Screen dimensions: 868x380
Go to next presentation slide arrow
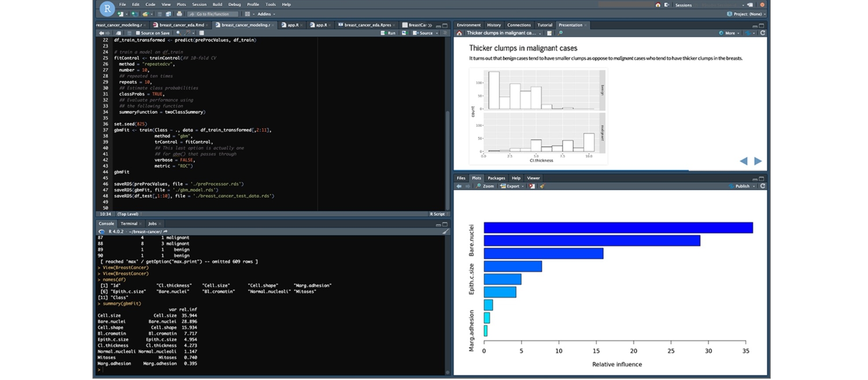tap(757, 161)
